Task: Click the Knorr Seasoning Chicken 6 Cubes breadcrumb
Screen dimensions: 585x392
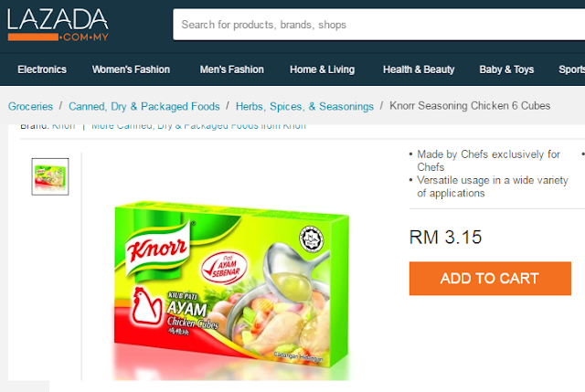Action: (470, 106)
